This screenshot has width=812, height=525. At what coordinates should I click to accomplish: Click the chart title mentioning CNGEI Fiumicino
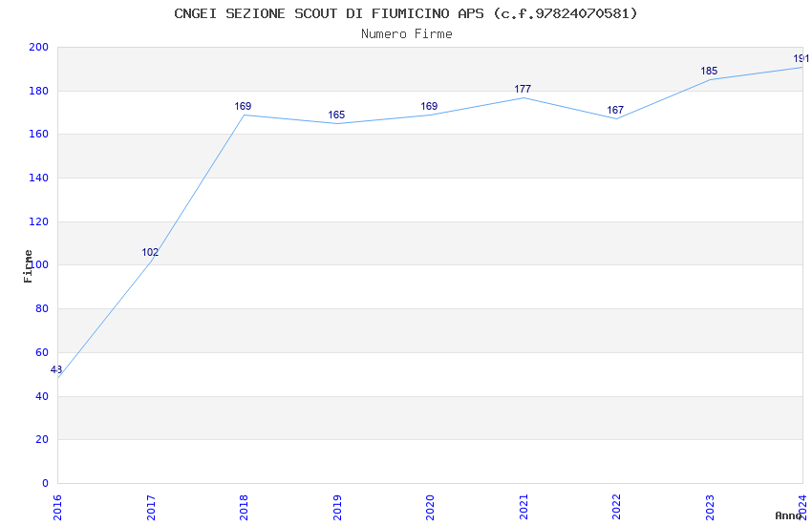pyautogui.click(x=406, y=13)
